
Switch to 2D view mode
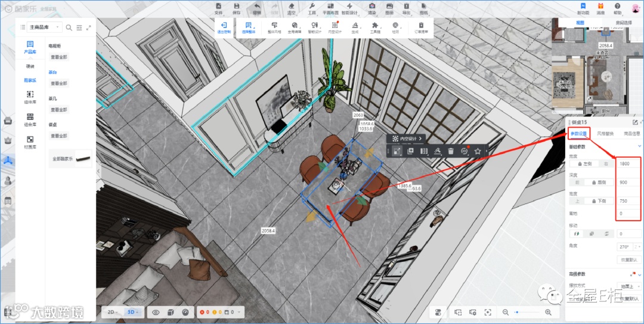(112, 312)
